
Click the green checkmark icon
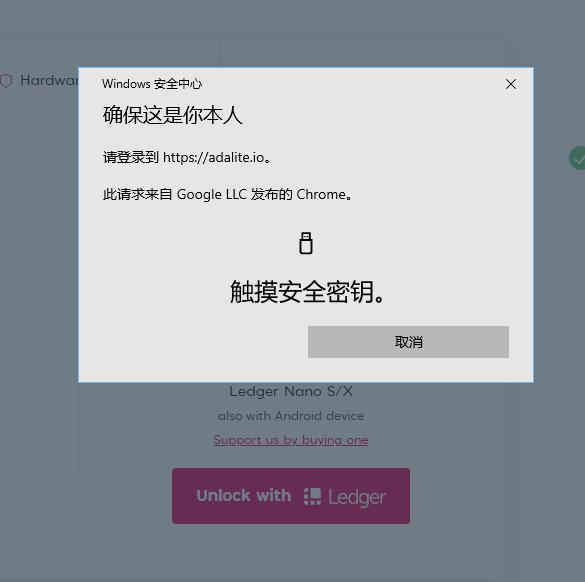pyautogui.click(x=577, y=158)
